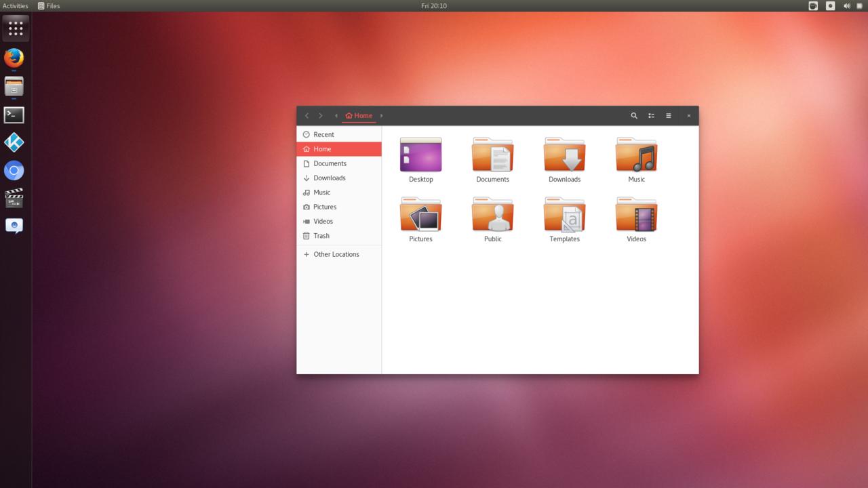Go forward with the right arrow button
Image resolution: width=868 pixels, height=488 pixels.
coord(321,116)
